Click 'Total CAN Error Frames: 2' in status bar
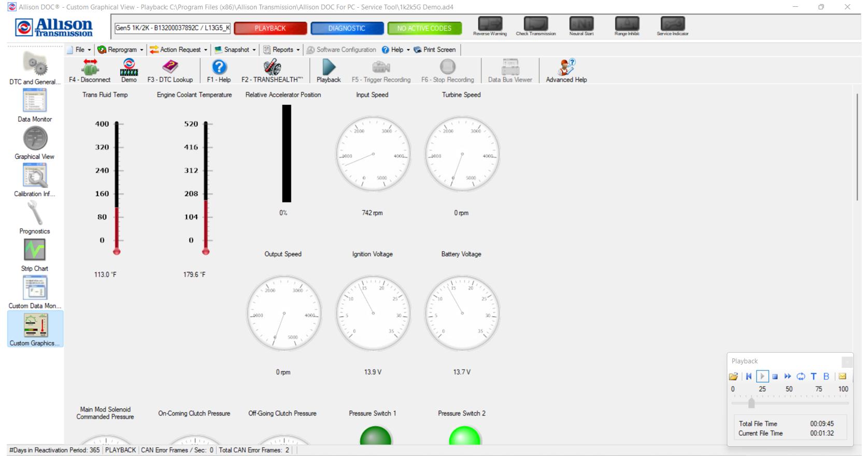 click(x=254, y=450)
